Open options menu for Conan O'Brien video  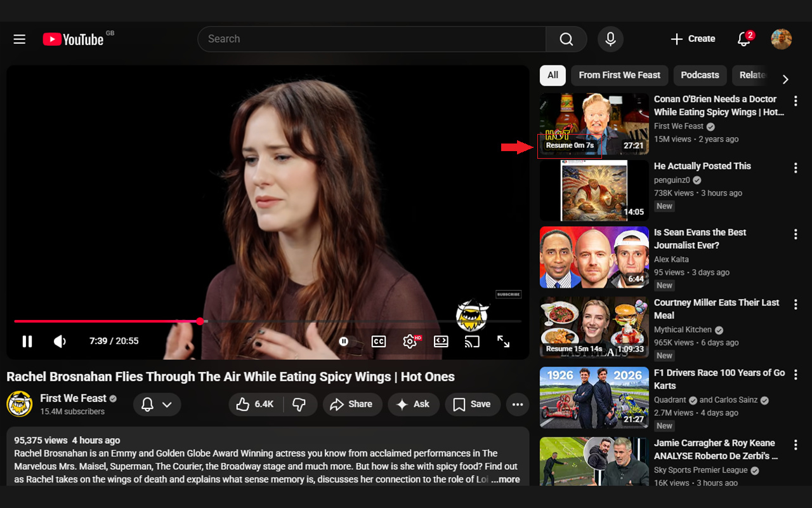796,101
